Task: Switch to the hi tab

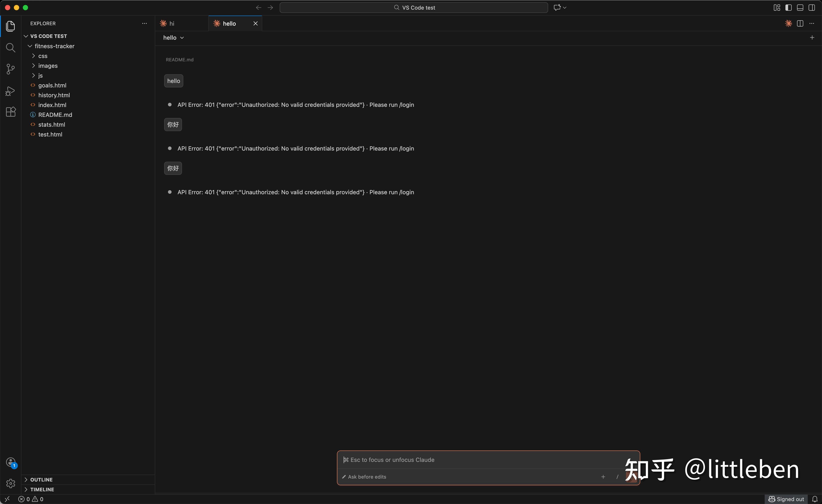Action: pyautogui.click(x=172, y=23)
